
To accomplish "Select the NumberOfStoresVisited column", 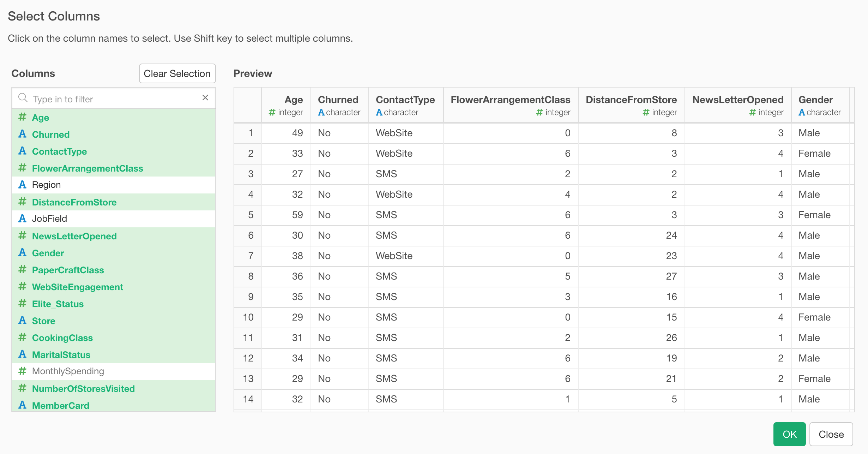I will (83, 388).
